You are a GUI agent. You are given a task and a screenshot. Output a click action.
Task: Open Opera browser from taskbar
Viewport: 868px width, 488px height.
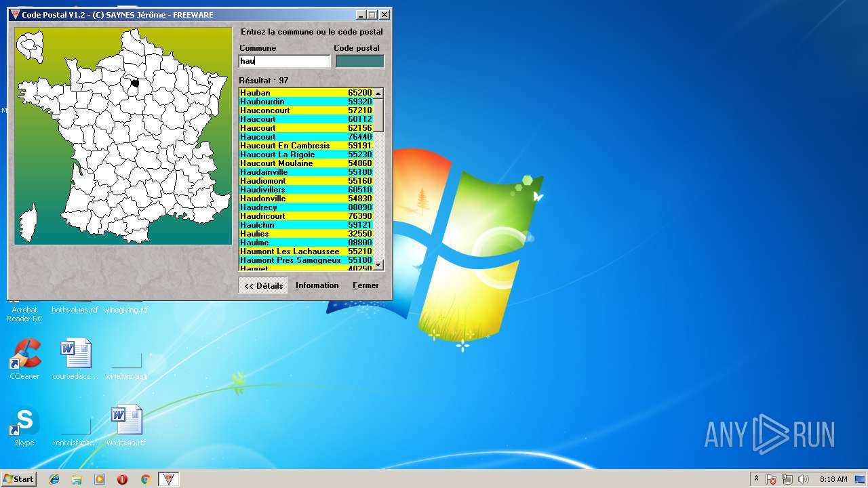(x=122, y=479)
